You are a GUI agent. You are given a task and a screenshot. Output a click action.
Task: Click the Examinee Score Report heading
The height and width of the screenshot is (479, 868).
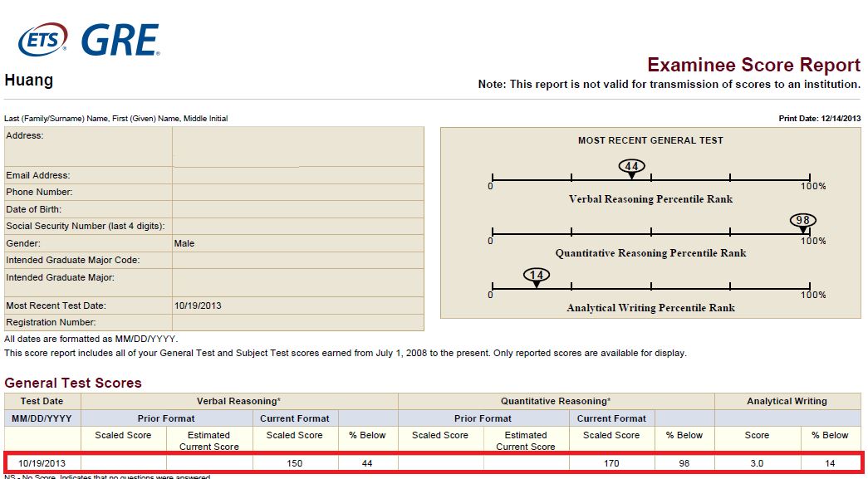(754, 66)
